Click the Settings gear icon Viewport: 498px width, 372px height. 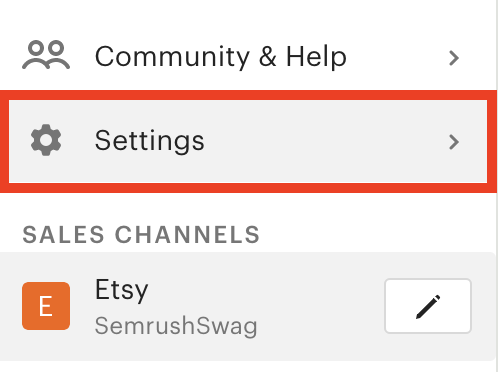coord(46,140)
